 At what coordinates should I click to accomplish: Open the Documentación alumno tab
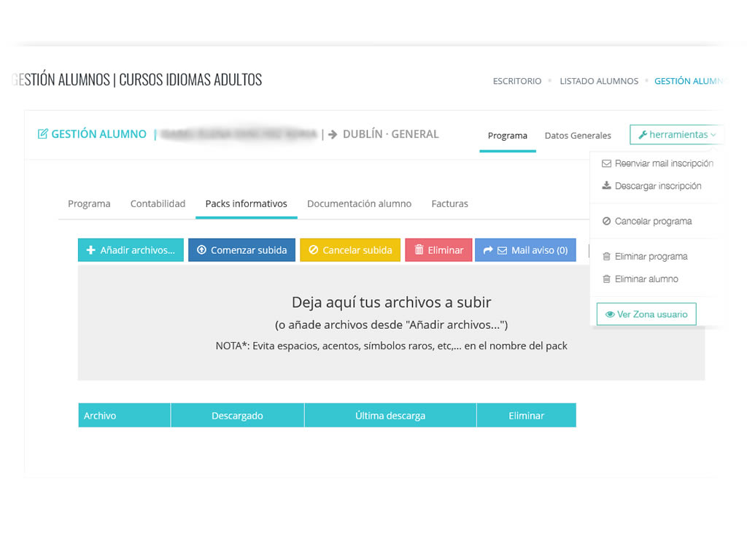click(359, 204)
